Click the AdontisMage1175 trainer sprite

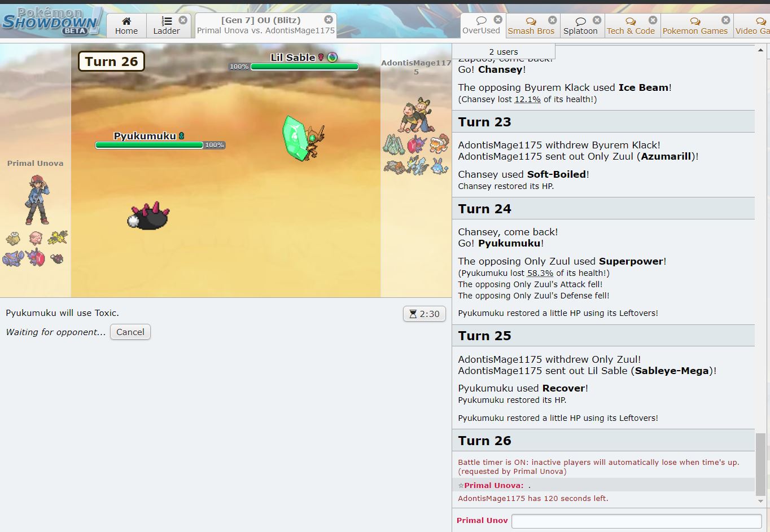[x=416, y=115]
